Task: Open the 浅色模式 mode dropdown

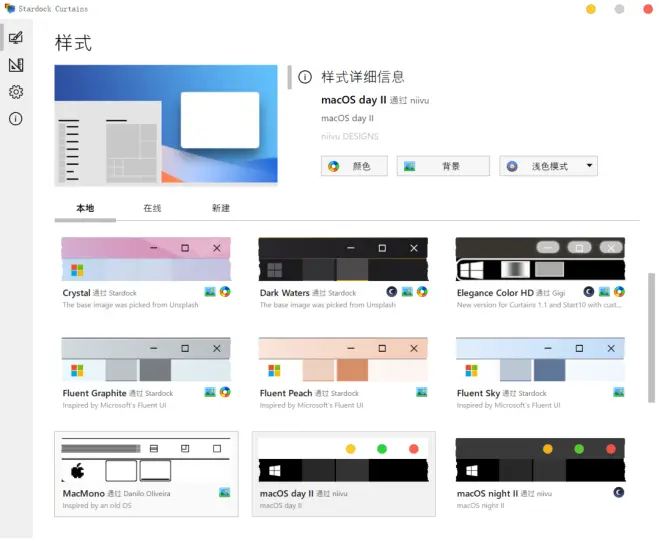Action: coord(548,166)
